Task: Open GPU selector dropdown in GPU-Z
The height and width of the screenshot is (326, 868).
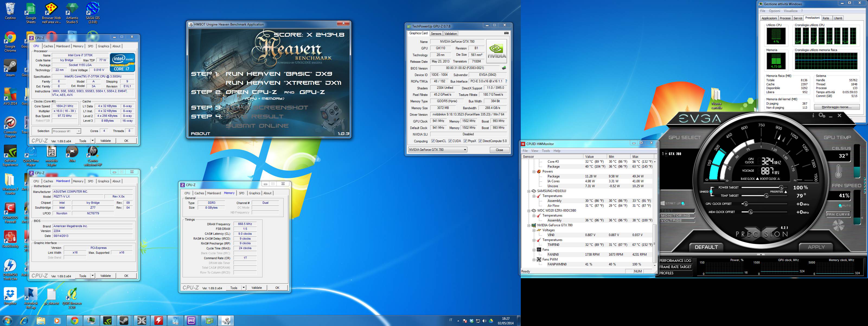Action: click(437, 150)
